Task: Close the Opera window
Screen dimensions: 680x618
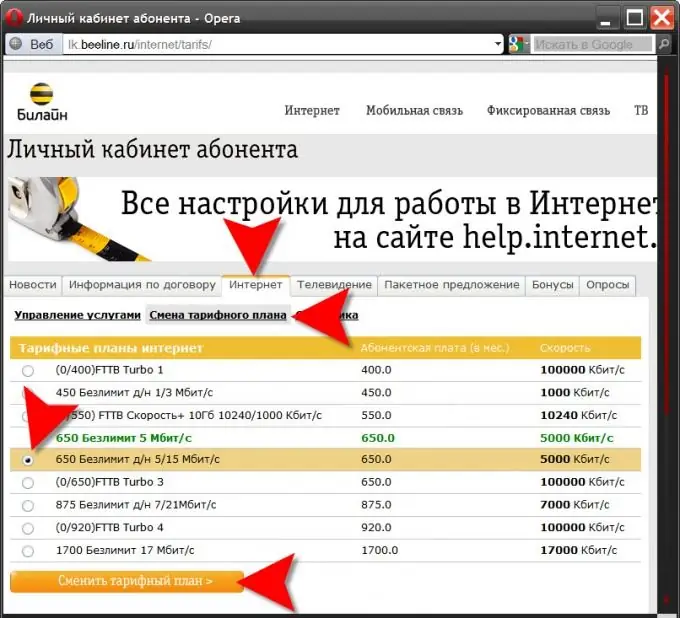Action: coord(662,19)
